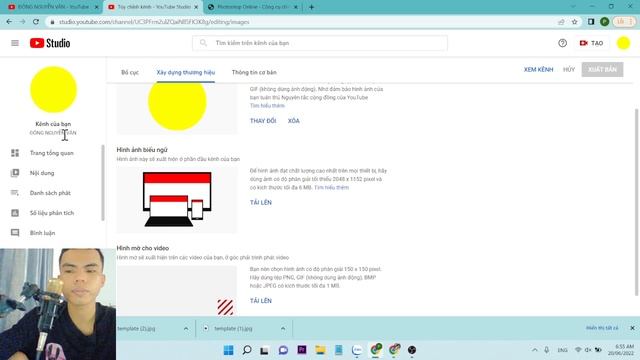The height and width of the screenshot is (360, 640).
Task: Bookmark this page with star icon
Action: (575, 22)
